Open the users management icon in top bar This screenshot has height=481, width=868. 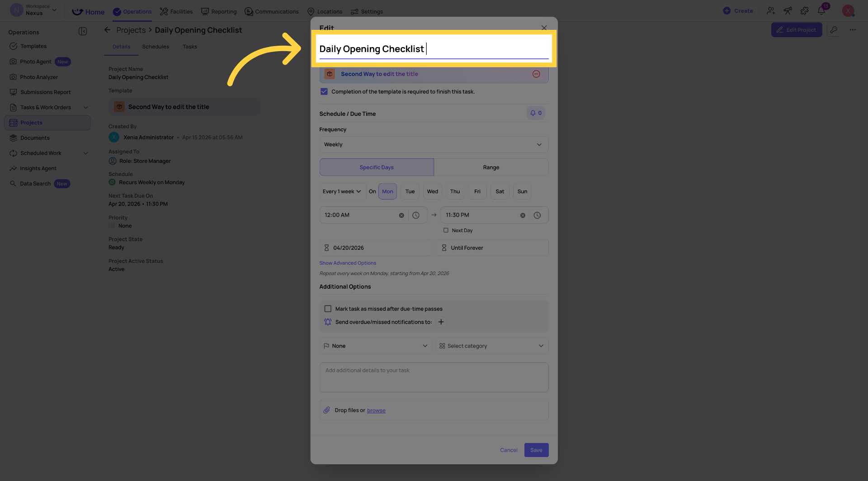pos(771,11)
